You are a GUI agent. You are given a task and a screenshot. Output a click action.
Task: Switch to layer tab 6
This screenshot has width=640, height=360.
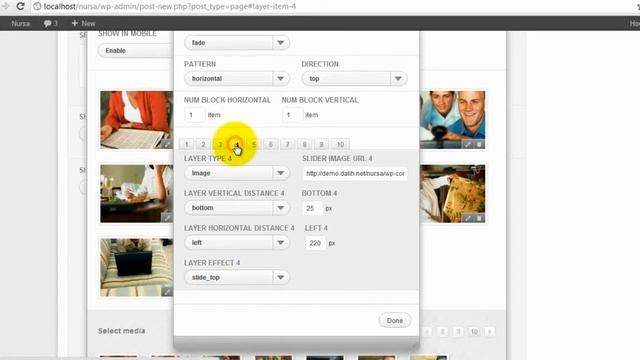pyautogui.click(x=271, y=144)
